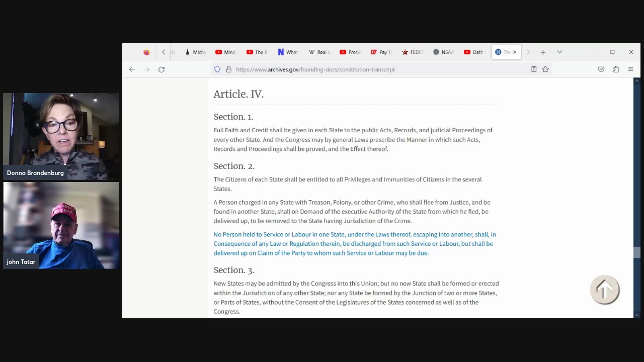Image resolution: width=644 pixels, height=362 pixels.
Task: Switch to the Presid YouTube tab
Action: pyautogui.click(x=350, y=52)
